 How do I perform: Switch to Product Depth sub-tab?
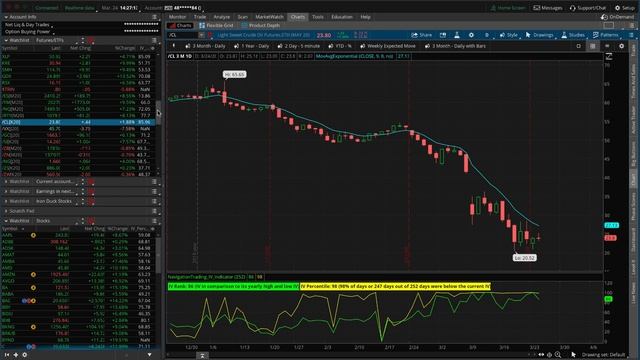[x=261, y=25]
